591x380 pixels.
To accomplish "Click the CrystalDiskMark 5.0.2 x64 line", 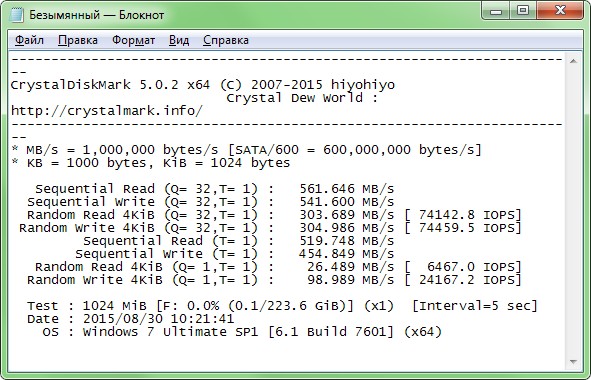I will point(203,85).
